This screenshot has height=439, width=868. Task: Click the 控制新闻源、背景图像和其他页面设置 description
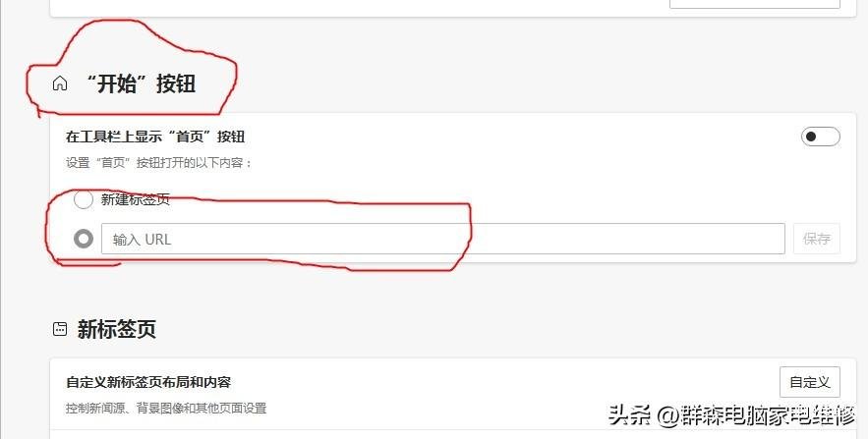tap(166, 409)
